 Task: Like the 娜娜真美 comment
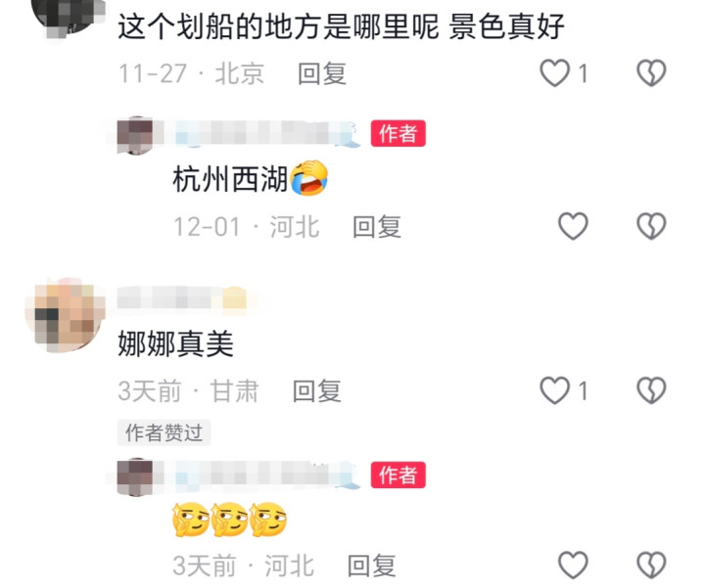coord(555,390)
